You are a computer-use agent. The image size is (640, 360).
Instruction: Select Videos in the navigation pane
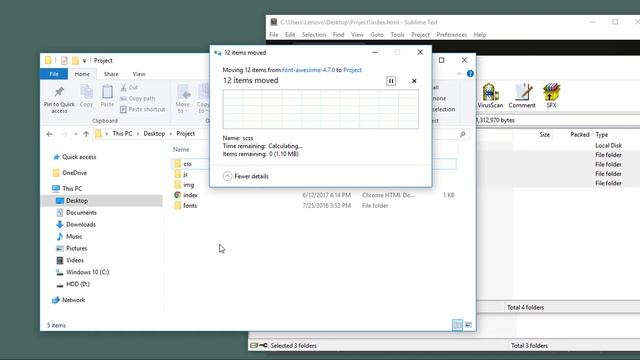pos(70,260)
